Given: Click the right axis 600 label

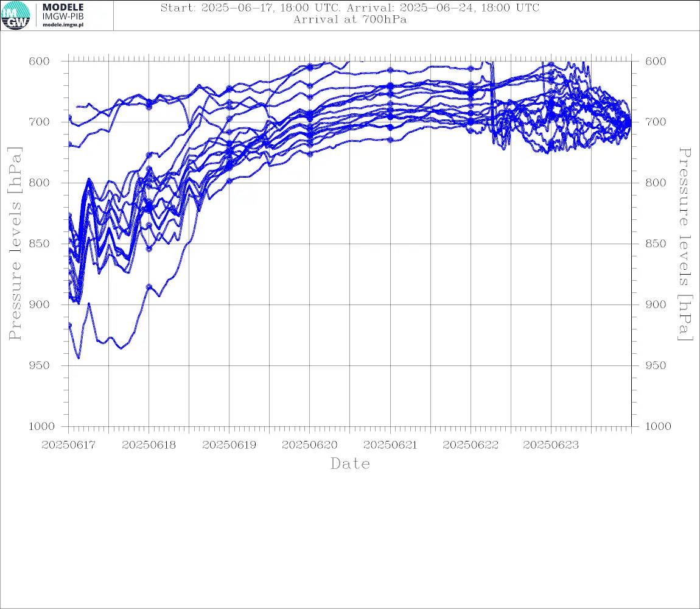Looking at the screenshot, I should pos(656,62).
